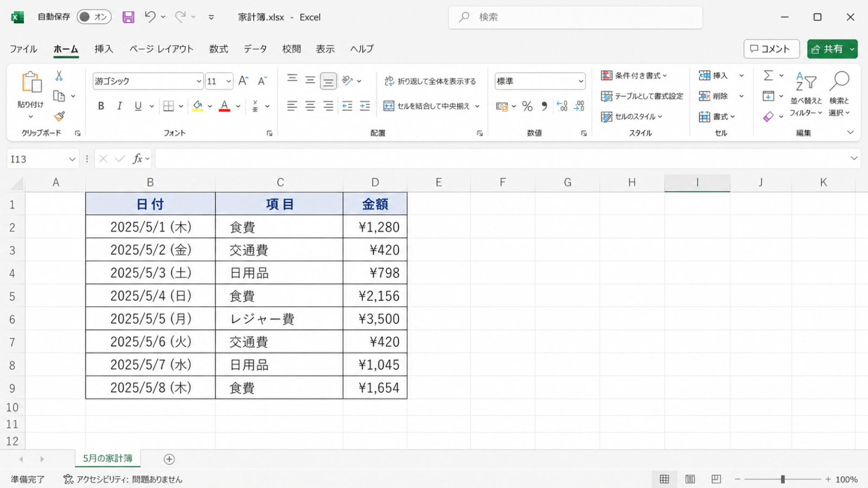Click the 検索 search box
Viewport: 868px width, 488px height.
(x=576, y=17)
